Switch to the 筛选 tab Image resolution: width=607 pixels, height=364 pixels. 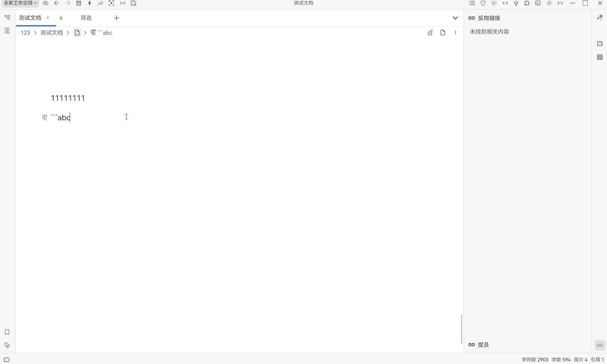(86, 18)
